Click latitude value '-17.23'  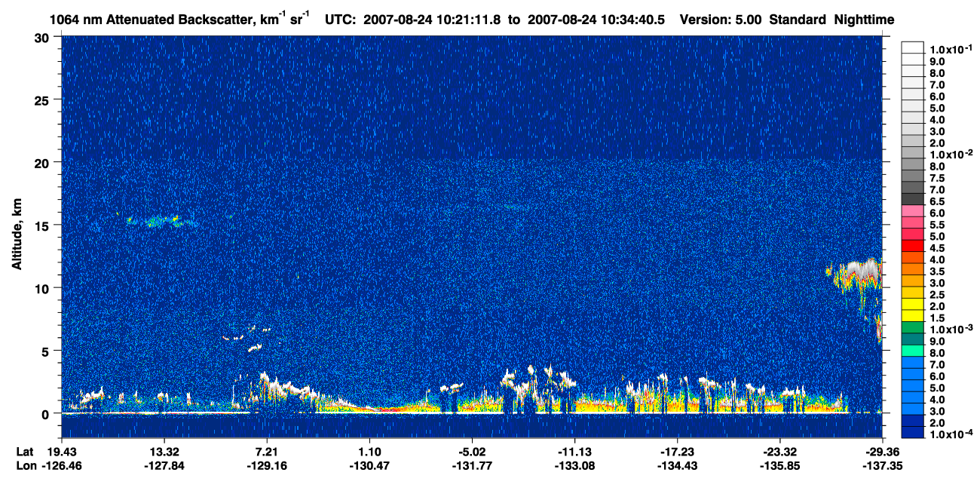[x=677, y=451]
